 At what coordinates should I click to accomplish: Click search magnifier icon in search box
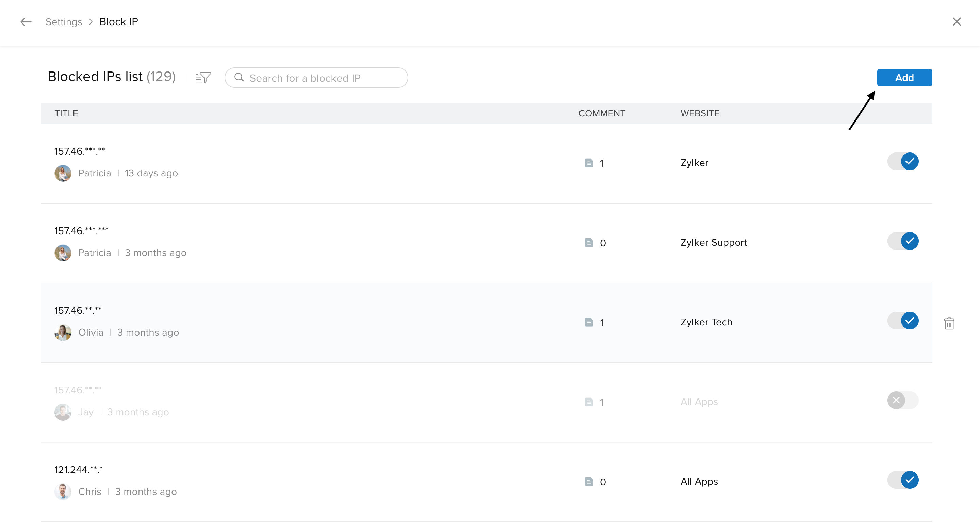point(239,78)
